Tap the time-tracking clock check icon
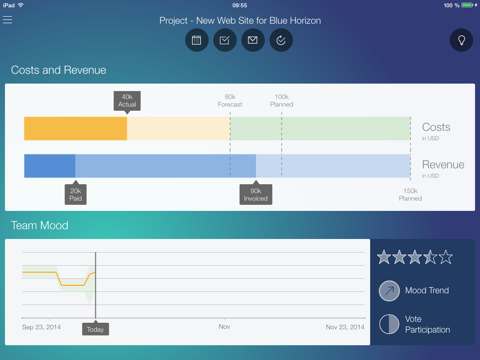 pyautogui.click(x=281, y=40)
